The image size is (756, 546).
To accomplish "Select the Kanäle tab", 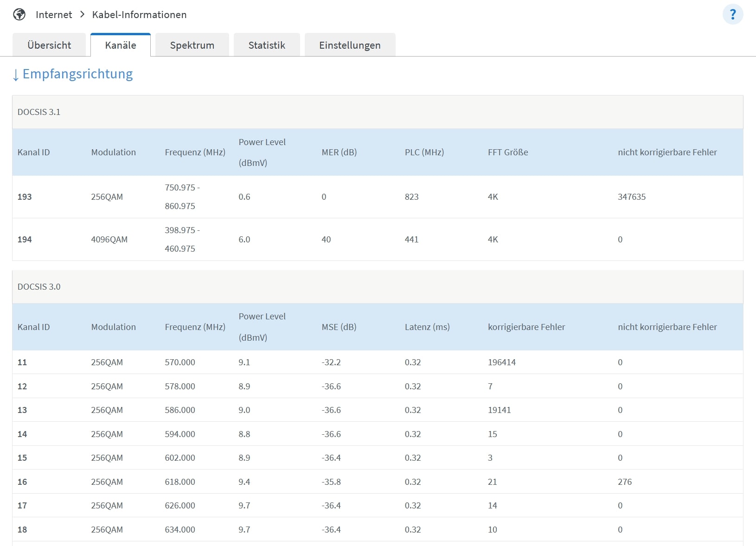I will click(x=121, y=45).
